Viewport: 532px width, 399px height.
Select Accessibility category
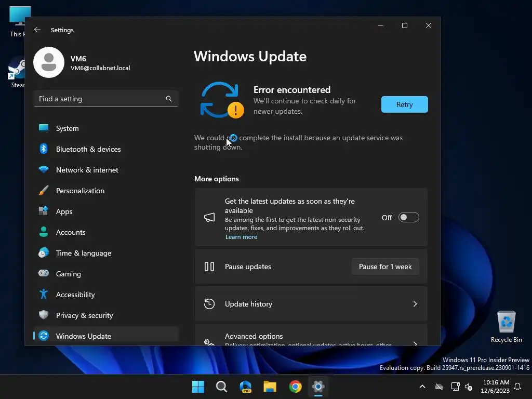(106, 295)
